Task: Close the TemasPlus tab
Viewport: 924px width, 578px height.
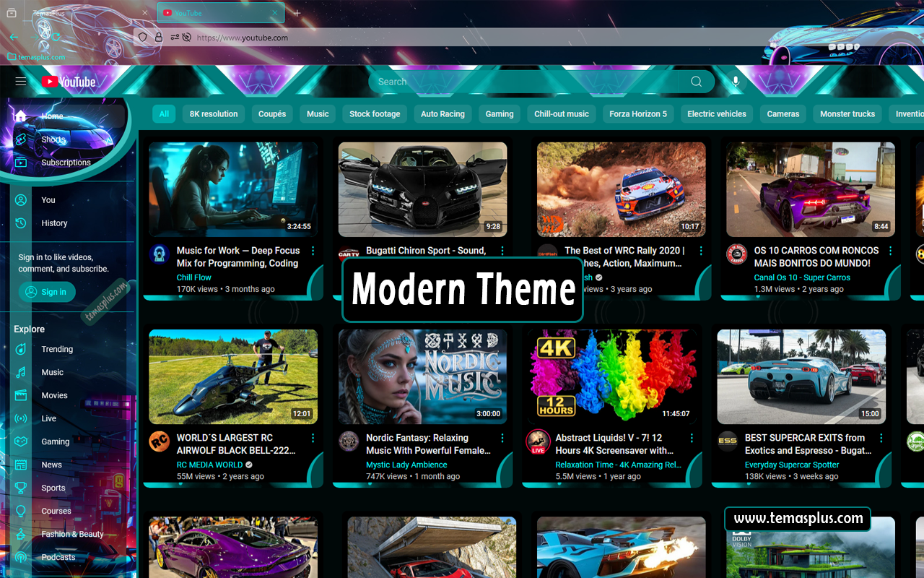Action: pos(145,13)
